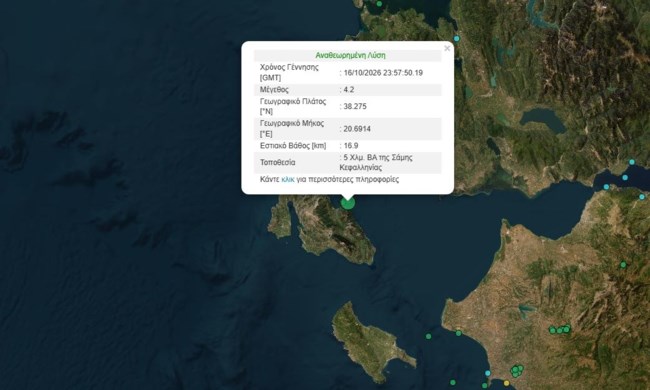Select the 'Μέγεθος' row label
The height and width of the screenshot is (390, 650).
pyautogui.click(x=274, y=90)
